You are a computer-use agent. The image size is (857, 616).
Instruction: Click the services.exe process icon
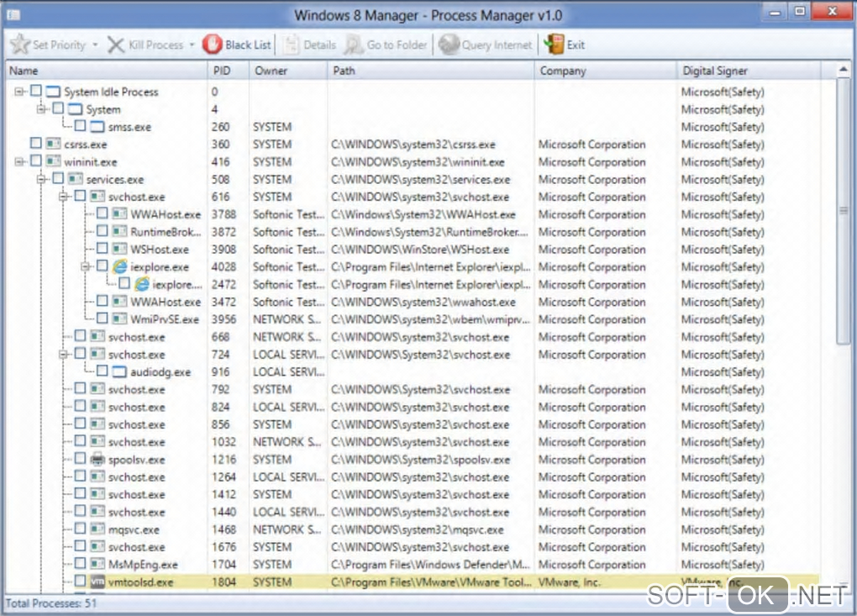(x=76, y=179)
